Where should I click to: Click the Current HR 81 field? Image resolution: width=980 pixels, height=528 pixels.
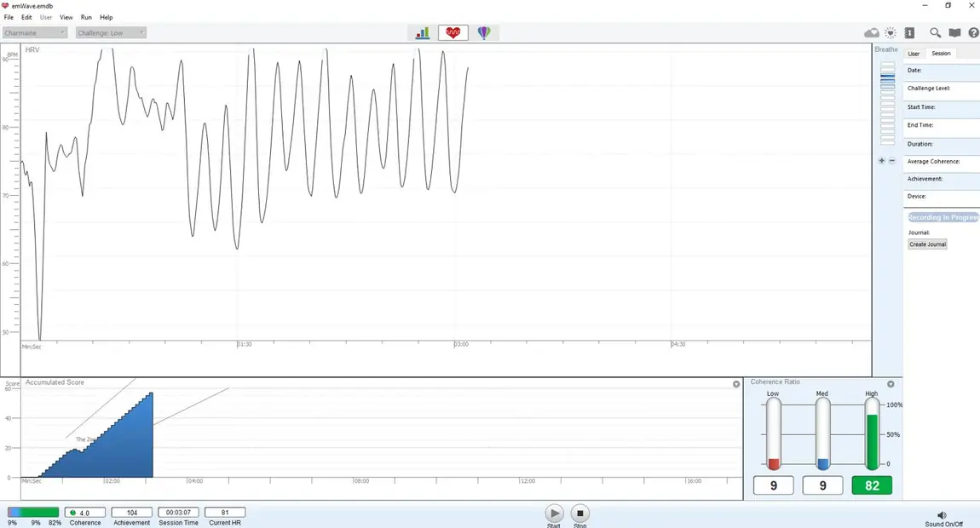pyautogui.click(x=225, y=513)
